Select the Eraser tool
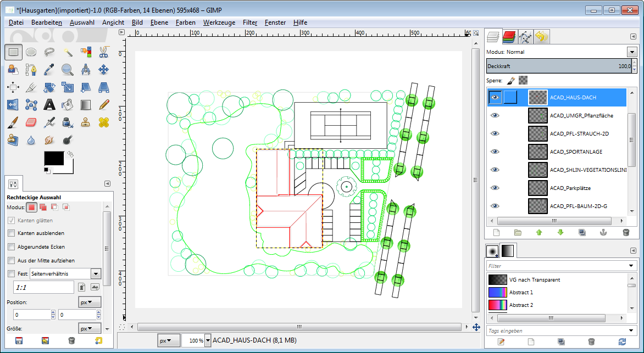The width and height of the screenshot is (644, 353). click(x=31, y=122)
